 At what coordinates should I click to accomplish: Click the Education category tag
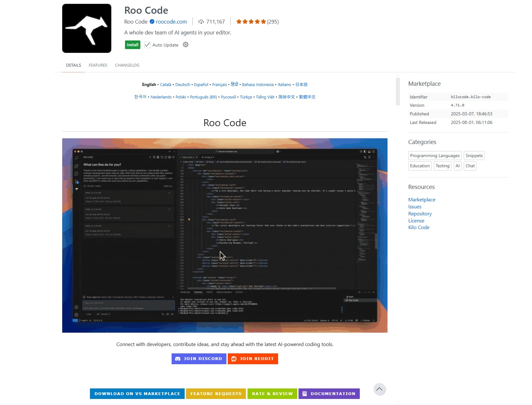[x=420, y=166]
